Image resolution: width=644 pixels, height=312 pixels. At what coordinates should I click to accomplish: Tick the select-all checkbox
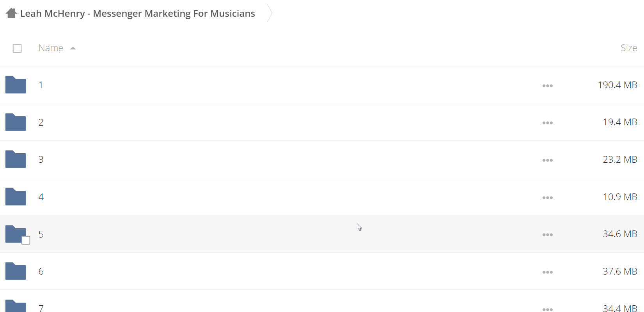click(x=17, y=48)
